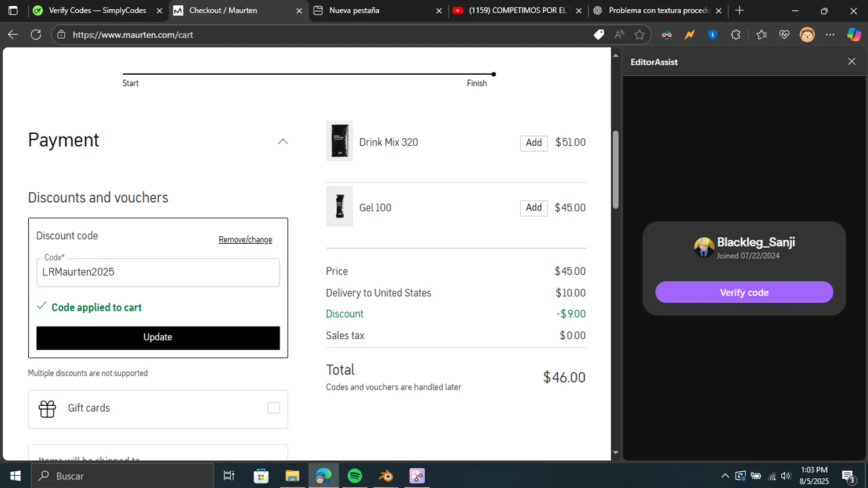Open Spotify from the taskbar

tap(355, 476)
